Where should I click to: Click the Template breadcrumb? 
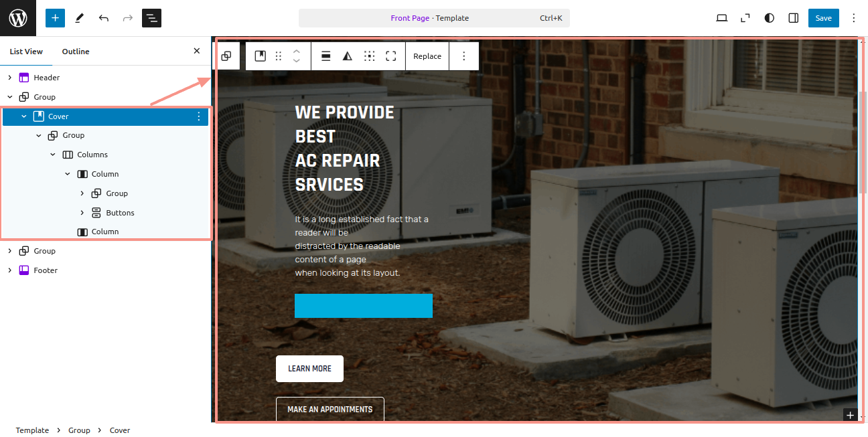[32, 430]
